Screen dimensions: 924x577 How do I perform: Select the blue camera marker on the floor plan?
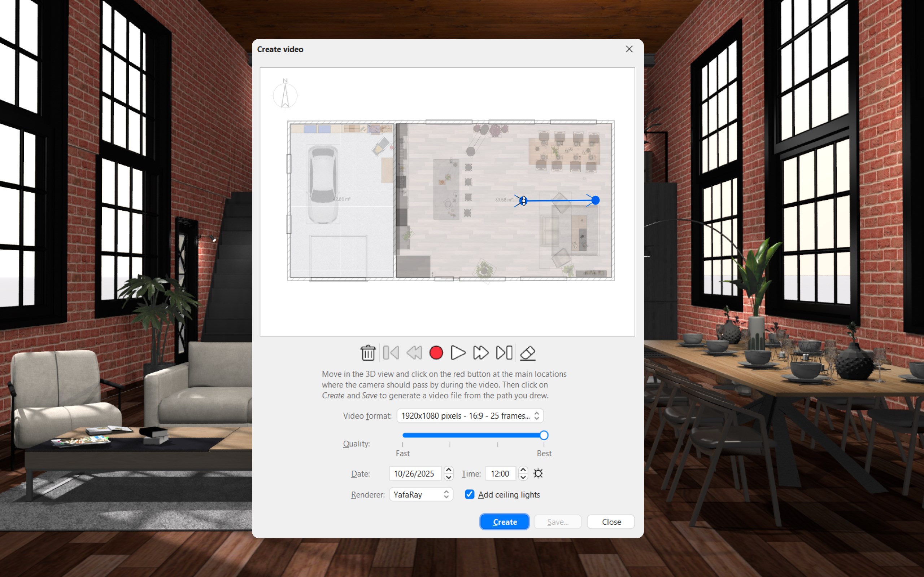pyautogui.click(x=523, y=201)
